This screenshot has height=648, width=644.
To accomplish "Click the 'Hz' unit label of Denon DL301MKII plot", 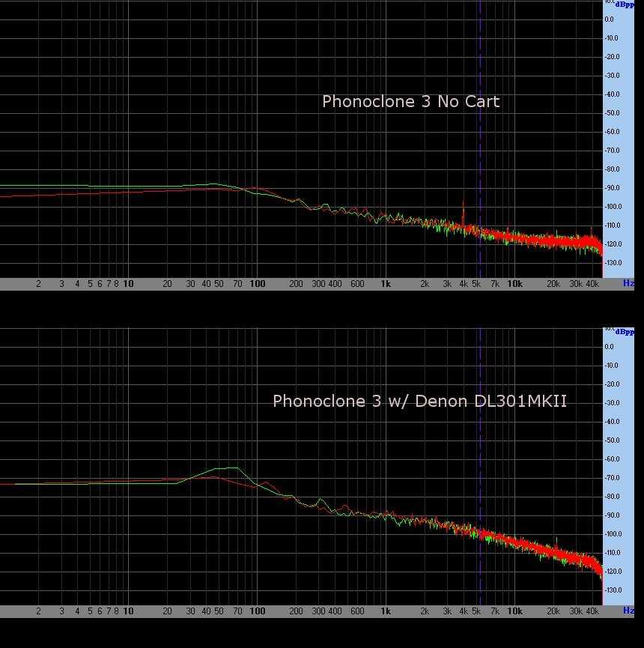I will (628, 611).
